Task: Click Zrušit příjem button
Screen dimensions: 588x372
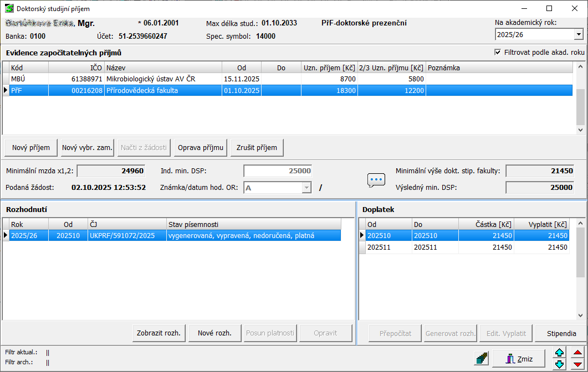Action: tap(257, 147)
